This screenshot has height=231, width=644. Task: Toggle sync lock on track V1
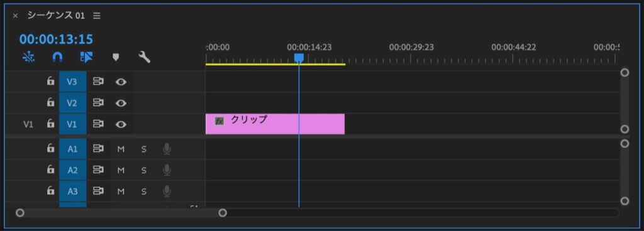pos(98,124)
